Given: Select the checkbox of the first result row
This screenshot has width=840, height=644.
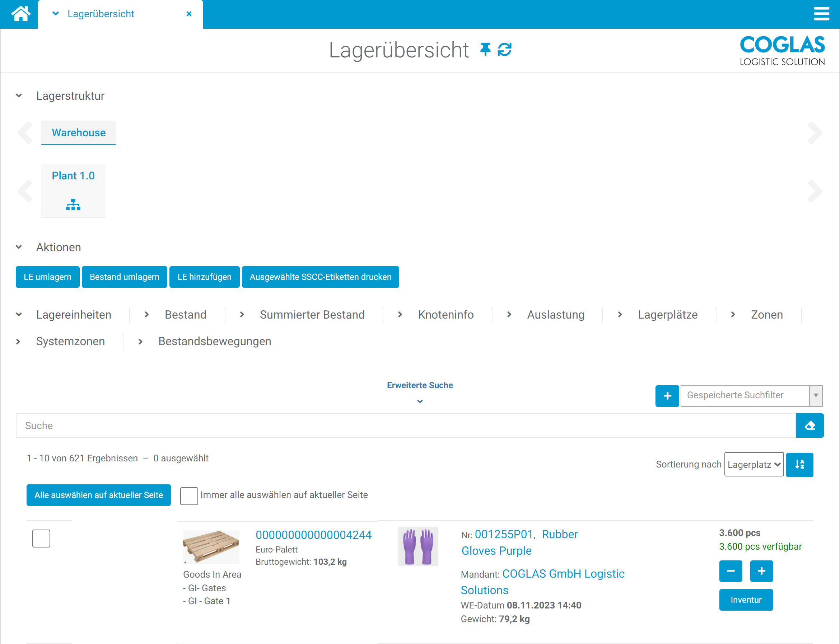Looking at the screenshot, I should (41, 538).
